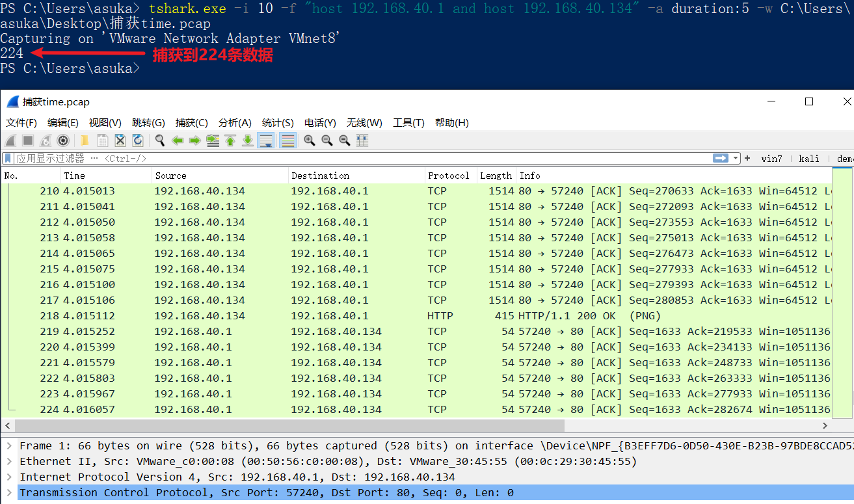
Task: Sort by Info column header
Action: 674,176
